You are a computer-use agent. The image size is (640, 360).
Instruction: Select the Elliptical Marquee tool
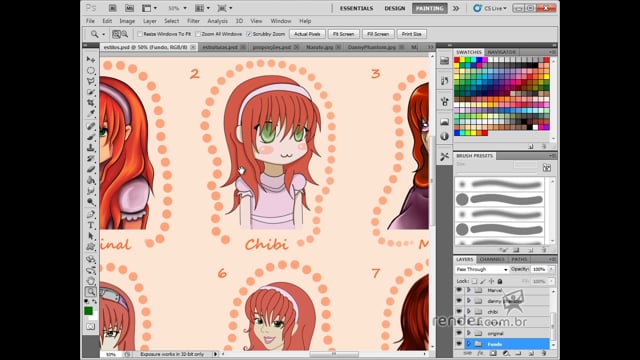point(91,71)
